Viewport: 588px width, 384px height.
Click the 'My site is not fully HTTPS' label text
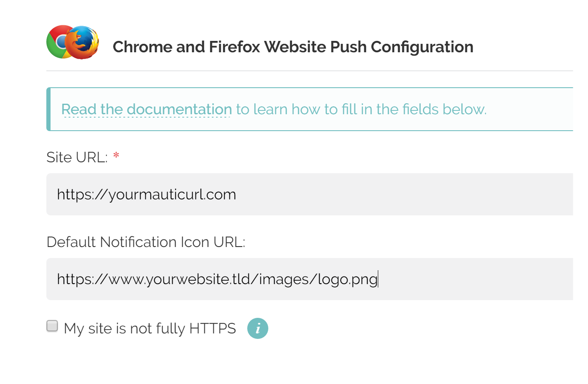tap(150, 328)
